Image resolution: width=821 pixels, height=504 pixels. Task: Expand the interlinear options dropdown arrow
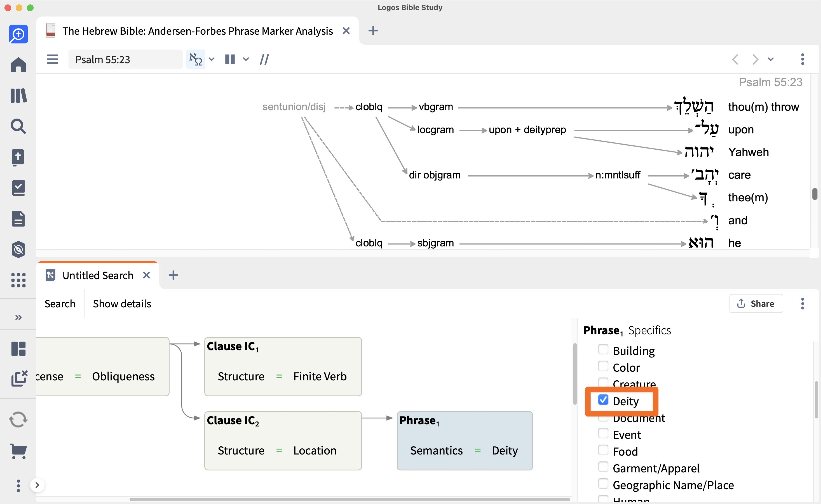[212, 59]
